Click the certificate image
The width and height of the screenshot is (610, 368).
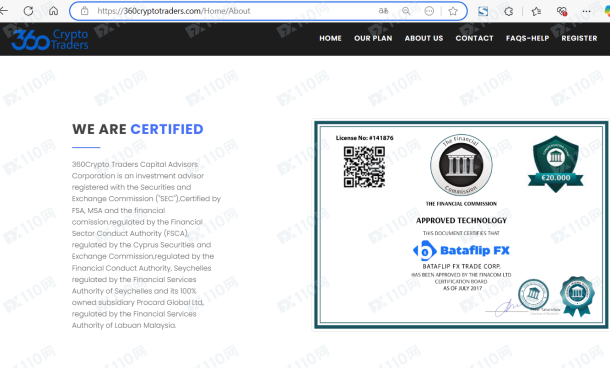(461, 225)
